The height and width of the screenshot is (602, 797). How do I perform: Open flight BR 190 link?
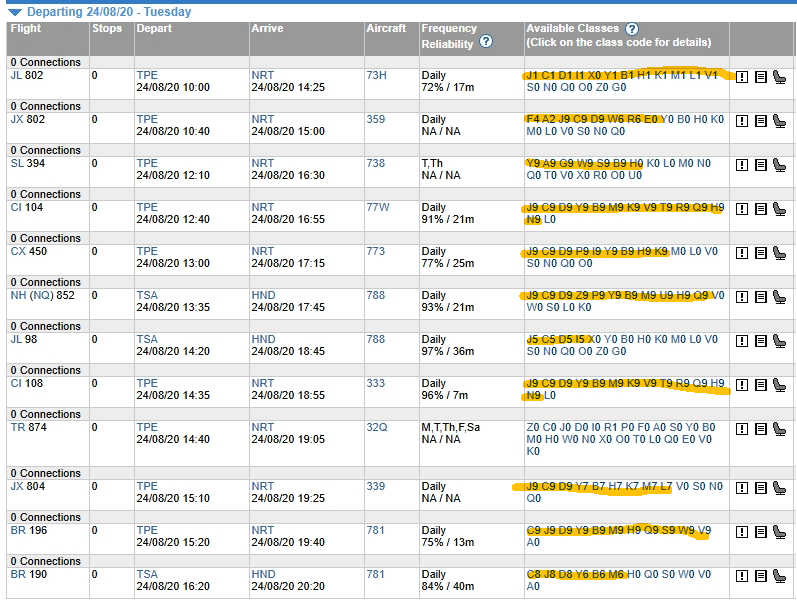click(28, 574)
